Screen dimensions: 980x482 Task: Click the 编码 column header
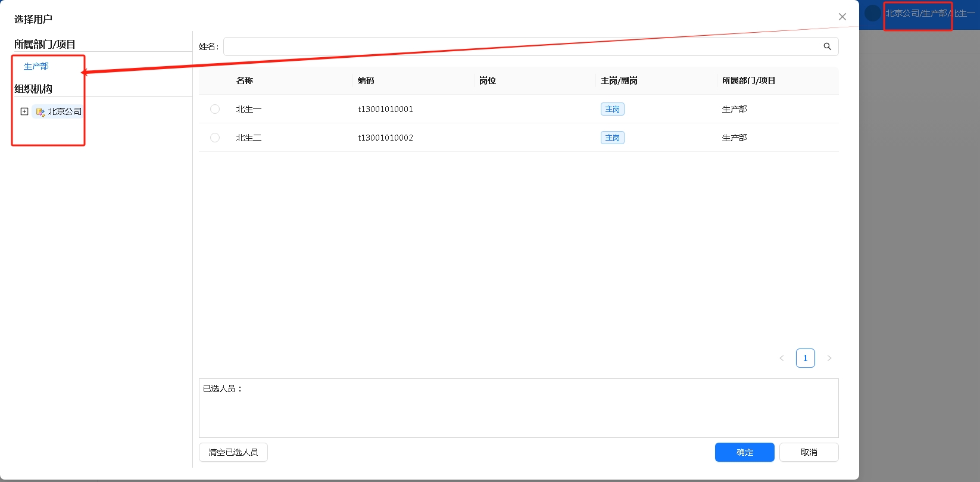[366, 80]
